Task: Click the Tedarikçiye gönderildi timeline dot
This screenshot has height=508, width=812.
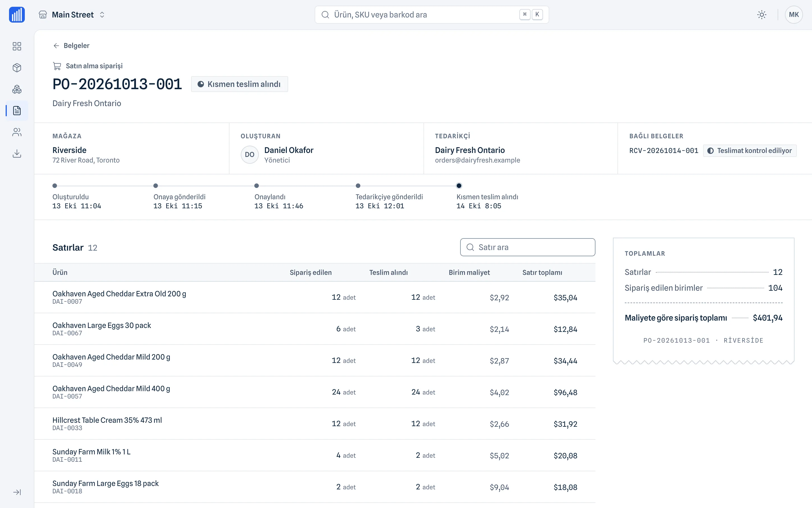Action: (x=358, y=186)
